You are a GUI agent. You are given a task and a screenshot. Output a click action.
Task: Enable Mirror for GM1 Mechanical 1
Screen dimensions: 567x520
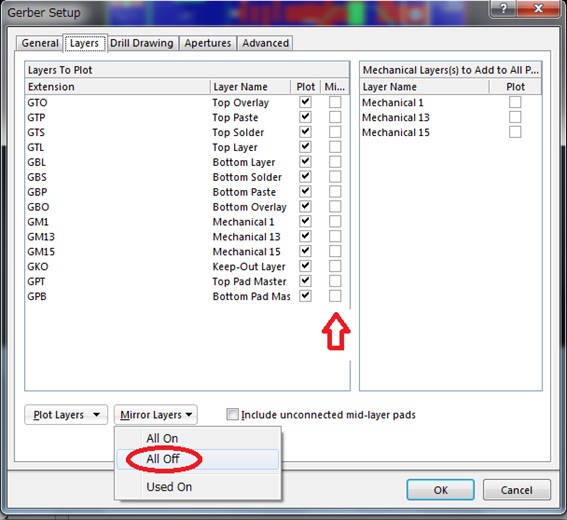coord(335,221)
